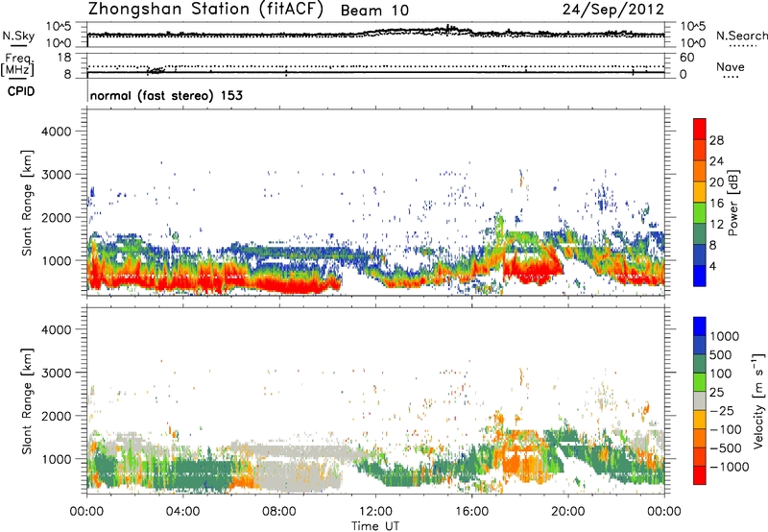
Task: Click the dark green Power segment between 8 and 12
Action: pyautogui.click(x=700, y=234)
